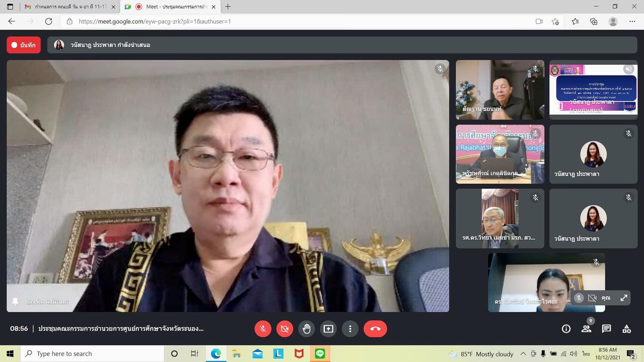Screen dimensions: 644x362
Task: Unmute the microphone in the Meet controls
Action: point(263,329)
